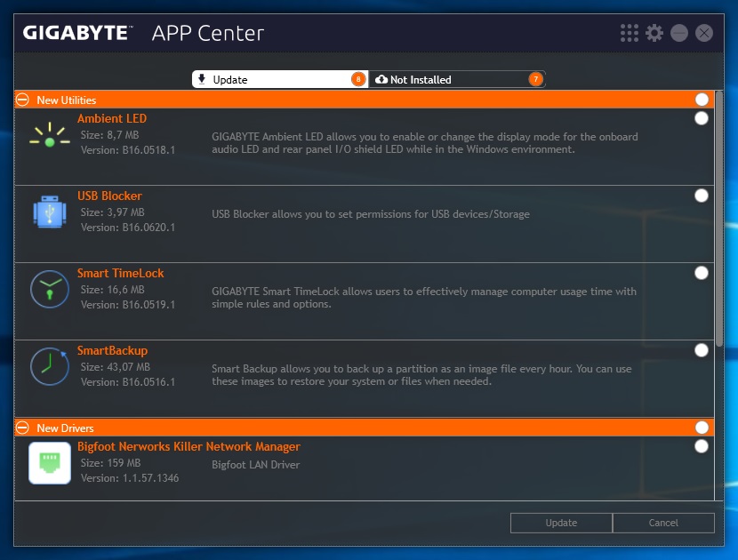738x560 pixels.
Task: Click the download arrow icon on Update tab
Action: tap(202, 79)
